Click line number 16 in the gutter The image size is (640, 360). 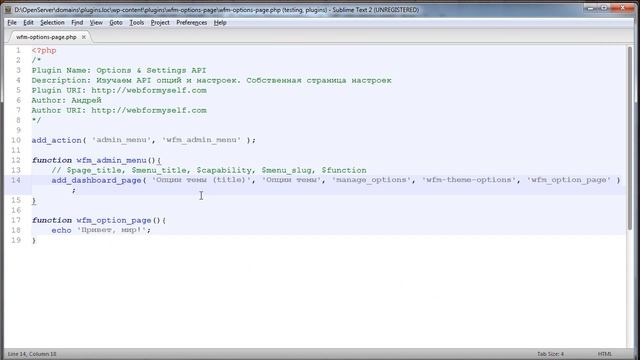tap(16, 210)
